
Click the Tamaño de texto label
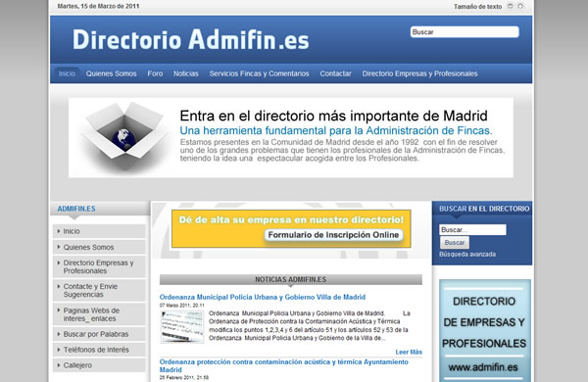click(x=478, y=7)
